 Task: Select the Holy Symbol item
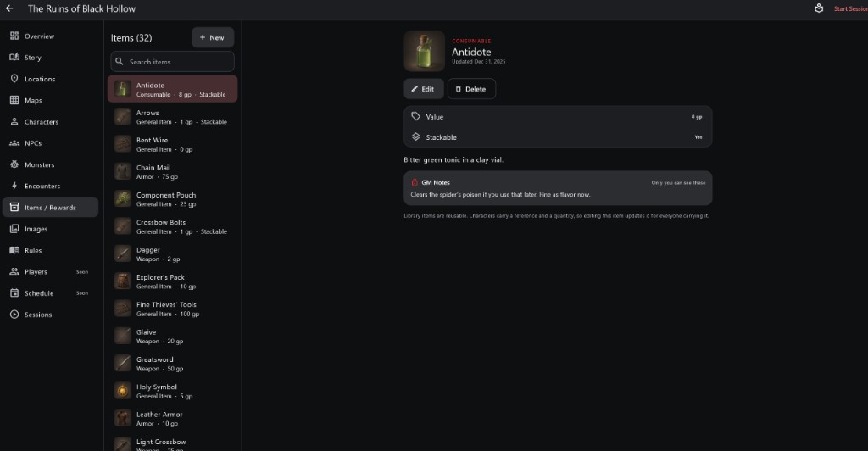click(172, 392)
